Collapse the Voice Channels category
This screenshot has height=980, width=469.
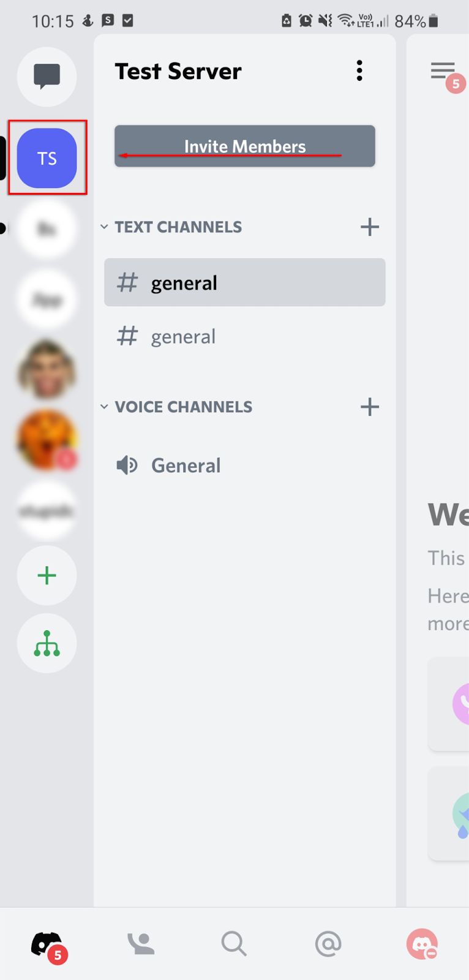(176, 407)
